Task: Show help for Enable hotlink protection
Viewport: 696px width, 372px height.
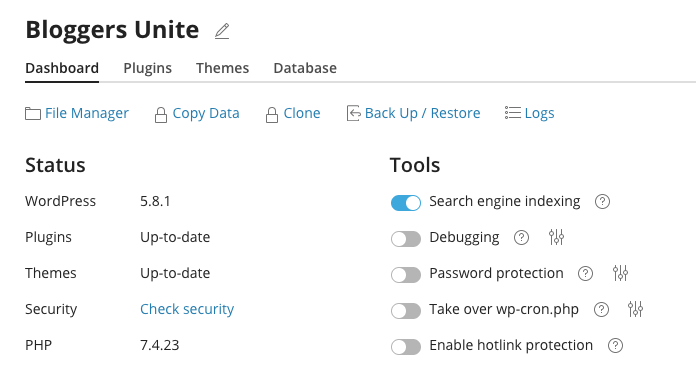Action: coord(616,345)
